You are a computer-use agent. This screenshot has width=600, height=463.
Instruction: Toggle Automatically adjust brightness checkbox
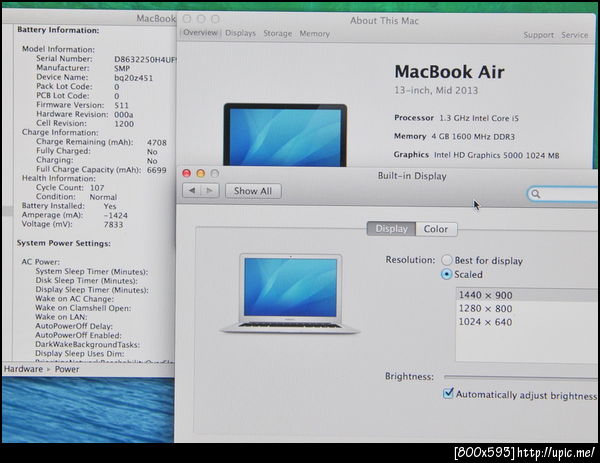(x=448, y=393)
